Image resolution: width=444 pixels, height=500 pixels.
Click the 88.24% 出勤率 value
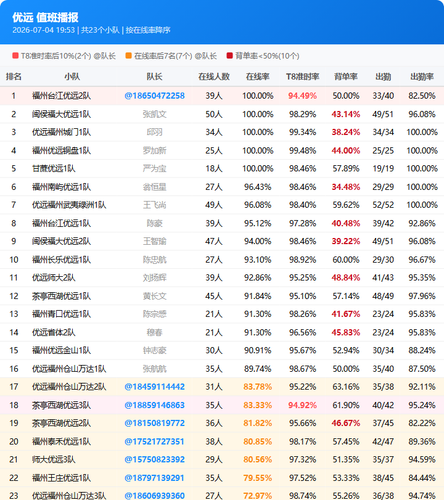(x=422, y=350)
